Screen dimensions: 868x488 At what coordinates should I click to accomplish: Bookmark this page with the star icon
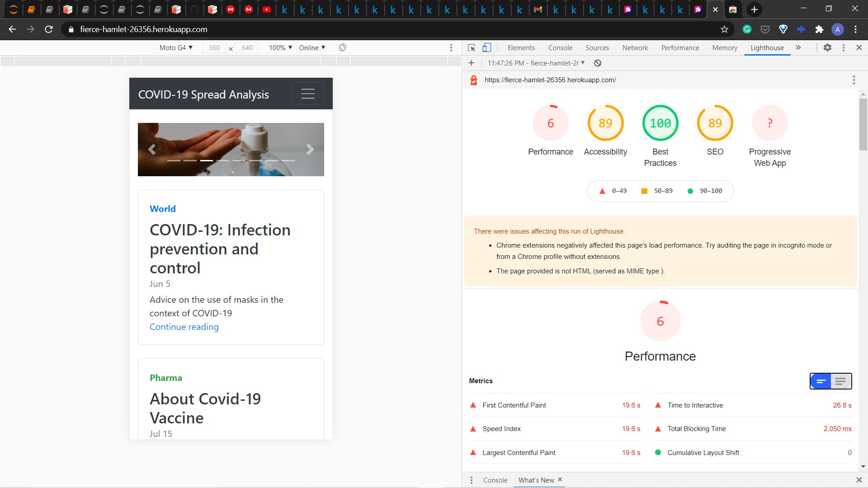coord(724,29)
